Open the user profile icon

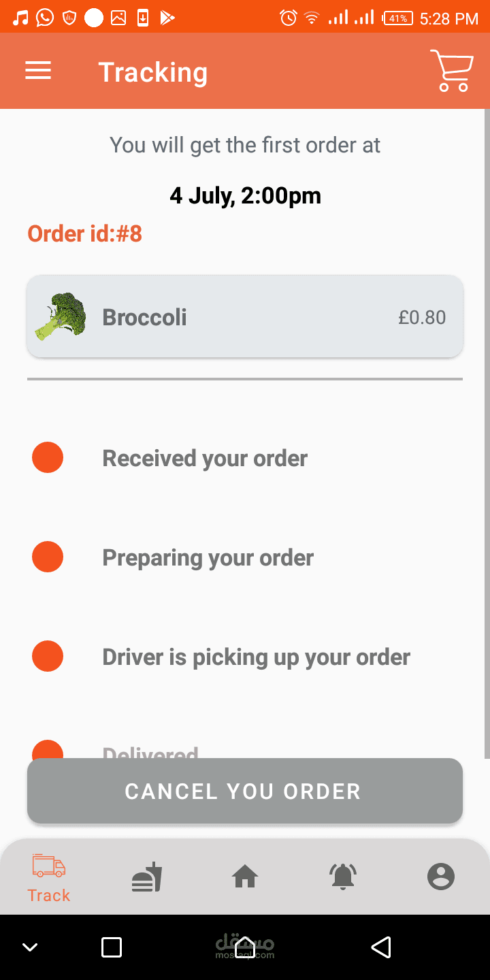[x=441, y=877]
